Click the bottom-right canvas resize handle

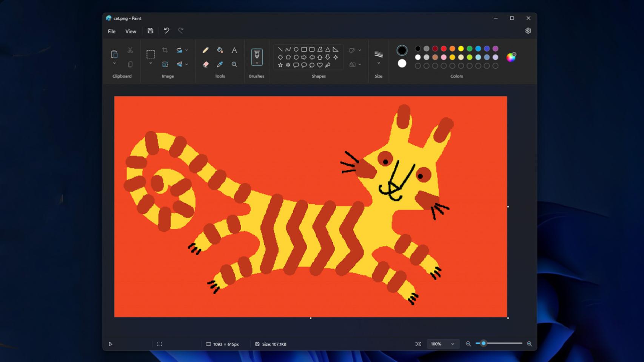508,318
